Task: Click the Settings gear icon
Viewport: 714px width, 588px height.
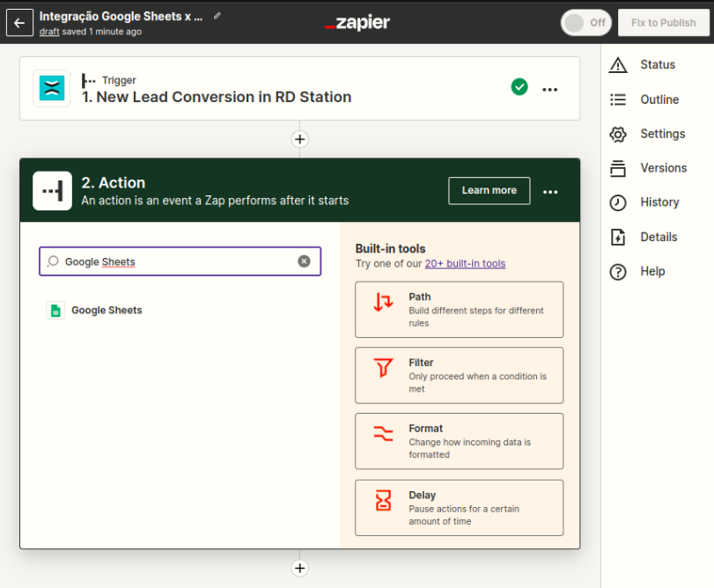Action: 618,135
